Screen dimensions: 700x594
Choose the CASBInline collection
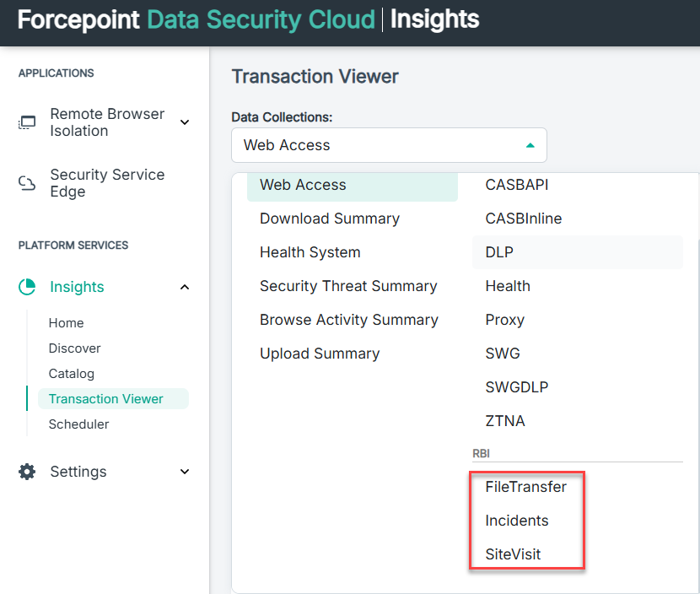point(523,219)
